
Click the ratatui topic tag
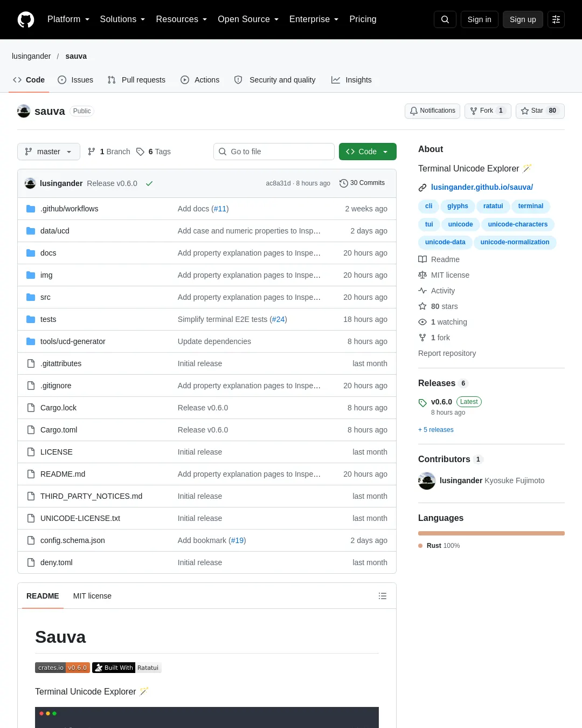[493, 206]
